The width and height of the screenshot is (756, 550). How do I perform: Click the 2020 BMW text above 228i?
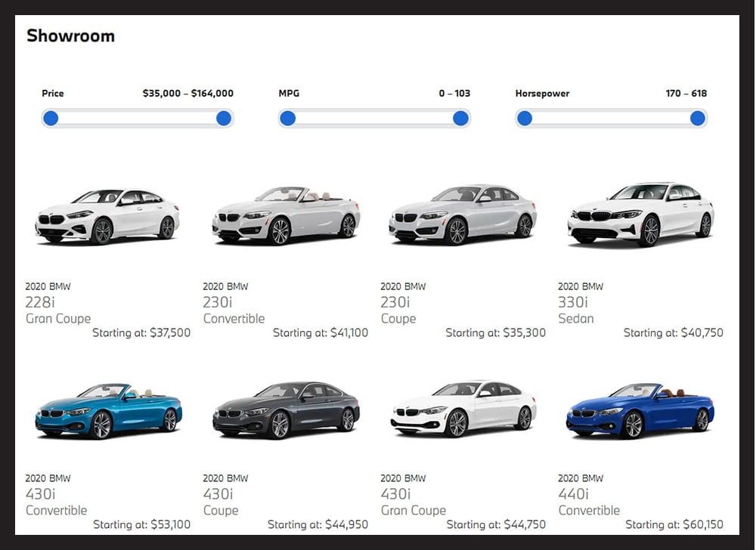click(48, 286)
